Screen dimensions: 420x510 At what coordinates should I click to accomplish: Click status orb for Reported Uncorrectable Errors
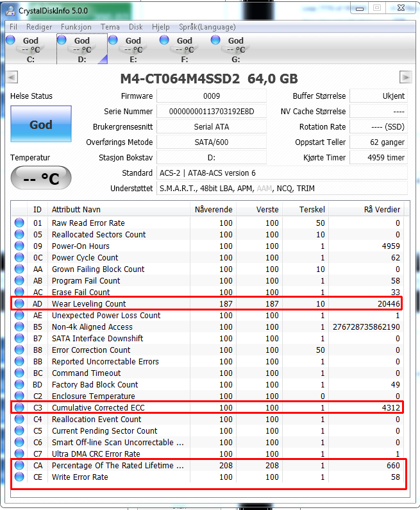pyautogui.click(x=19, y=361)
